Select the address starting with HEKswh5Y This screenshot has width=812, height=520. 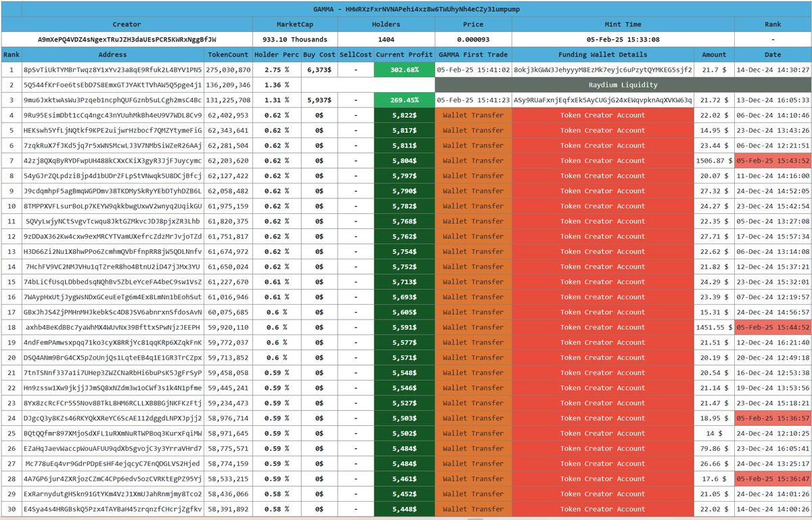coord(112,131)
